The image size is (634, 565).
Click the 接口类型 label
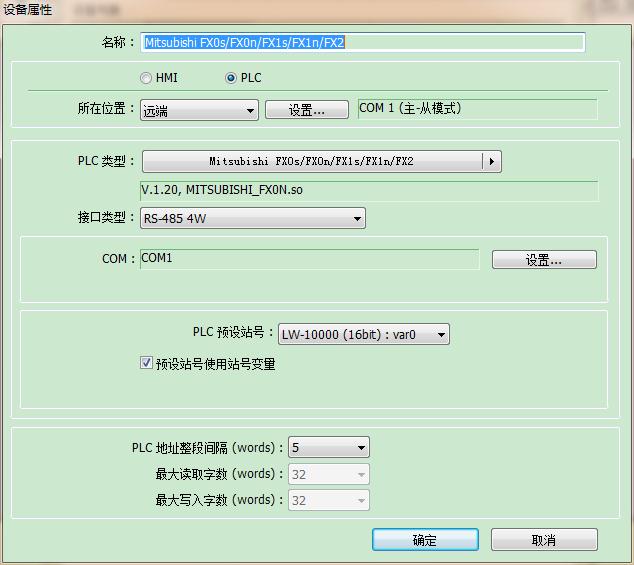(x=106, y=218)
